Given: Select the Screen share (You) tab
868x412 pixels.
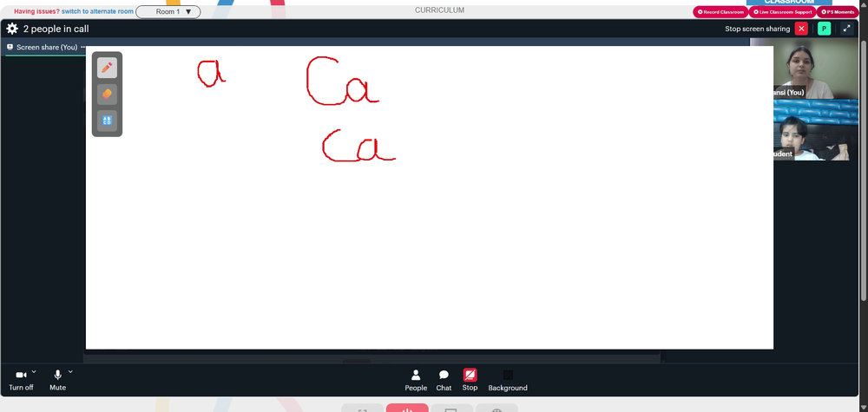Looking at the screenshot, I should pyautogui.click(x=42, y=47).
